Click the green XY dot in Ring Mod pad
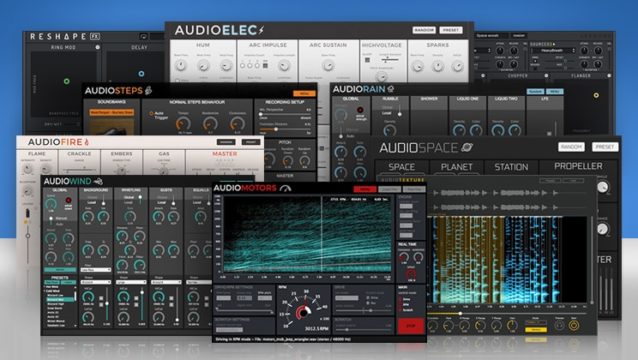This screenshot has width=638, height=360. pyautogui.click(x=66, y=81)
